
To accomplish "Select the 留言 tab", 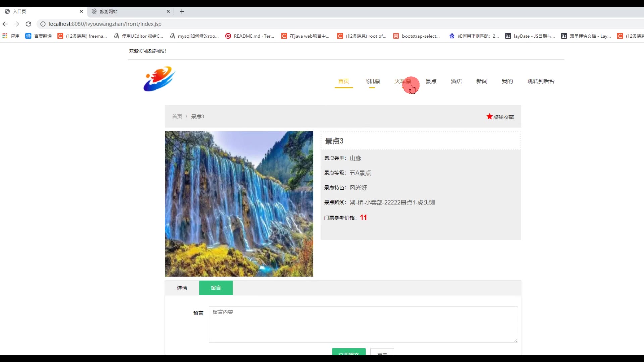I will pyautogui.click(x=216, y=288).
